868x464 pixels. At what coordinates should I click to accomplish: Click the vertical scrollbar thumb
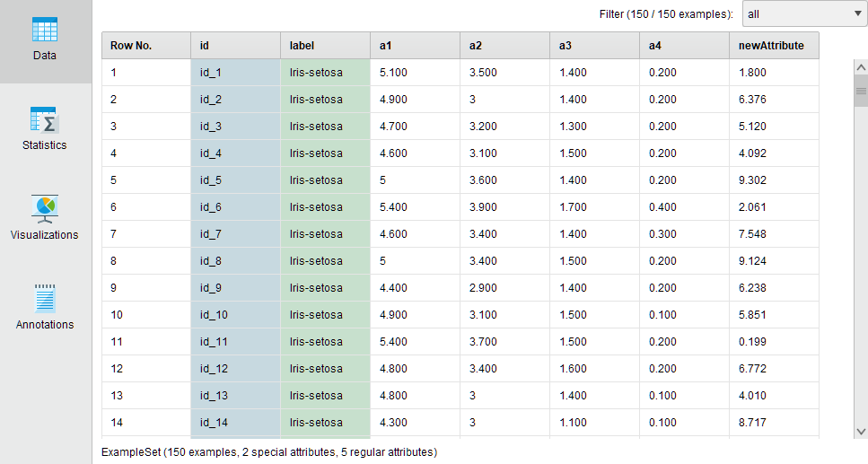pos(861,91)
